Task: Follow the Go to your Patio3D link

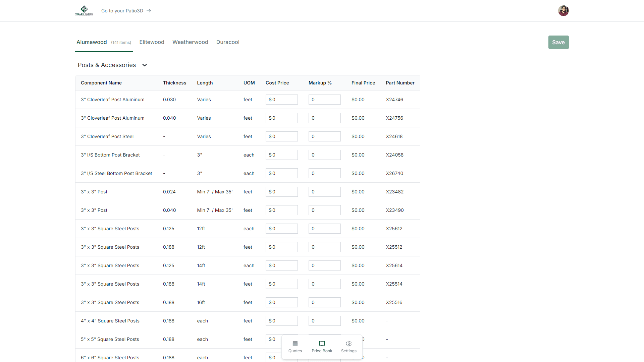Action: [122, 11]
